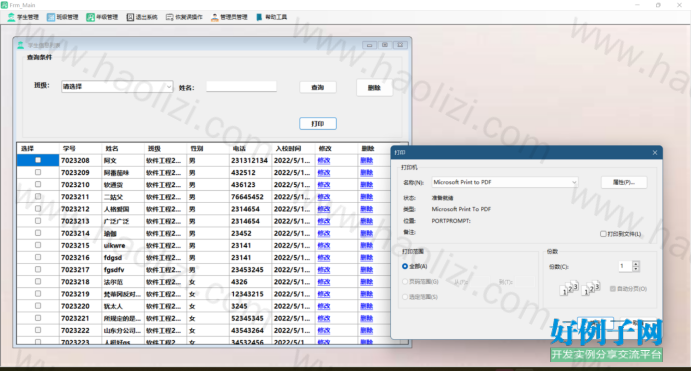Select the 全部(A) print range radio
Viewport: 692px width, 372px height.
click(x=405, y=266)
